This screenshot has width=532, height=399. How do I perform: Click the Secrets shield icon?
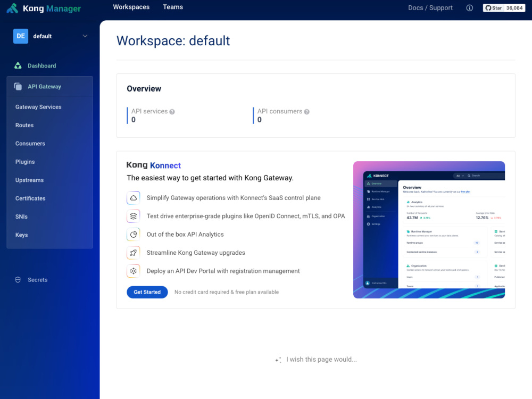(18, 279)
